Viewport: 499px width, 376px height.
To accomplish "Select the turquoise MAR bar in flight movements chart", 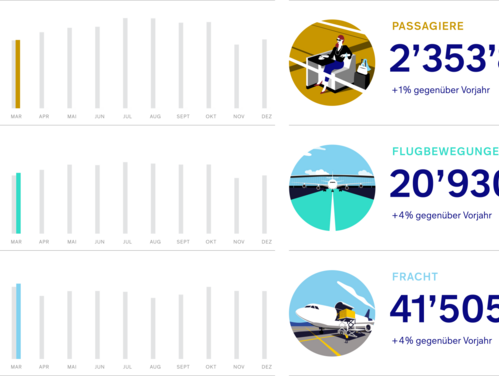I will (x=18, y=203).
